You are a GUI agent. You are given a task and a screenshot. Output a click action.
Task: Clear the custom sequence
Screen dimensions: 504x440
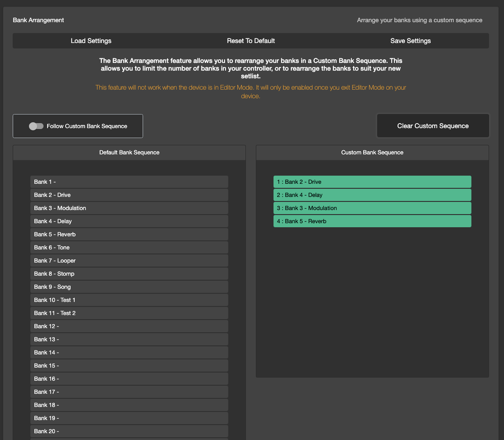(432, 126)
